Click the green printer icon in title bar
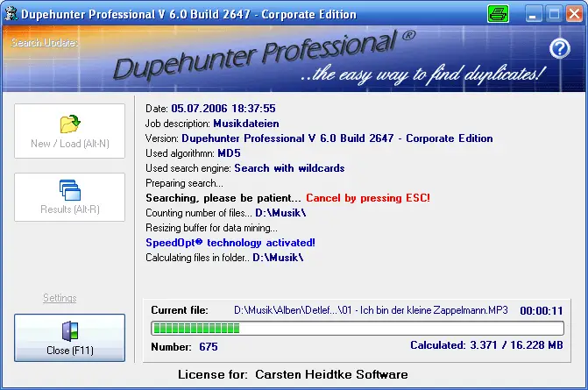 pyautogui.click(x=498, y=14)
